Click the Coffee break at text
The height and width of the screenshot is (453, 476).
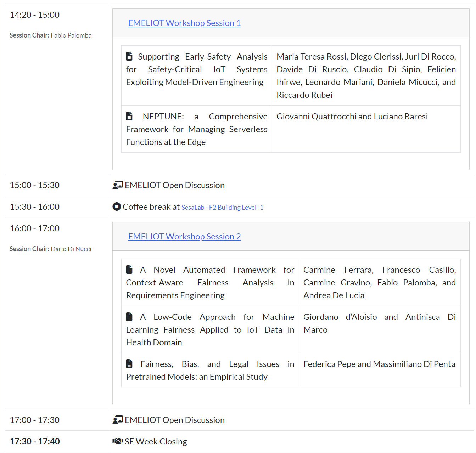(x=151, y=207)
